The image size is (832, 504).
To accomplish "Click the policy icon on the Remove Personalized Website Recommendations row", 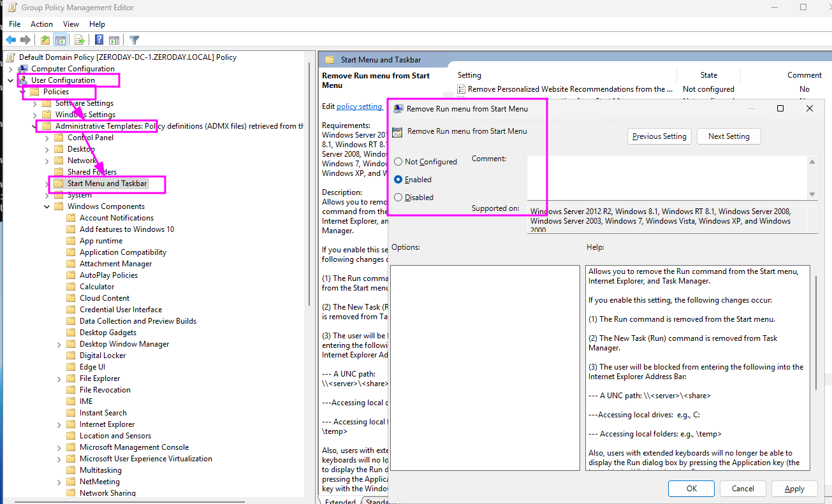I will coord(462,89).
